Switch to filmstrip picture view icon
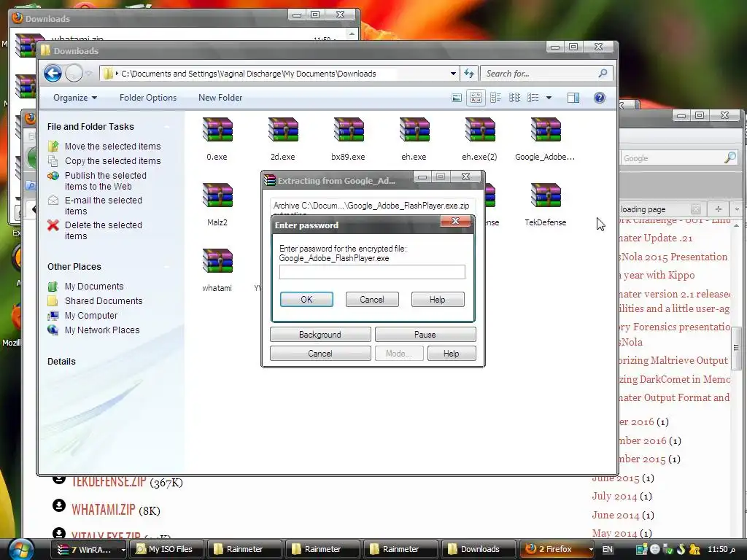 click(x=457, y=98)
